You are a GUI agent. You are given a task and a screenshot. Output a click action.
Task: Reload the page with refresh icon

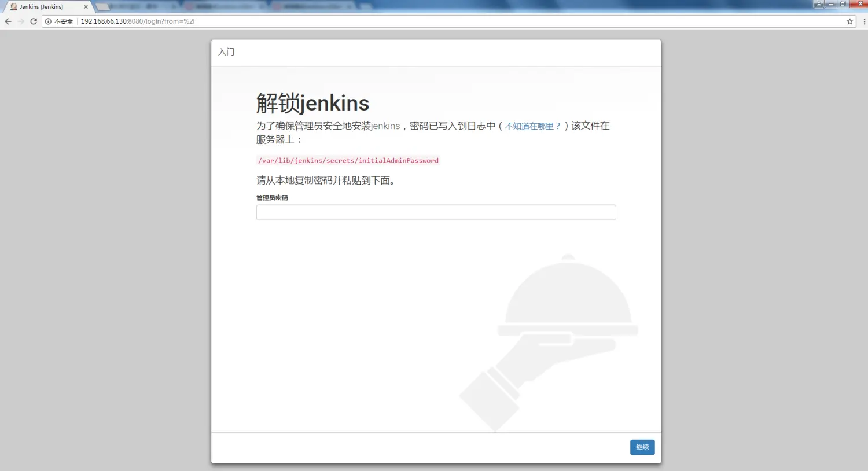(34, 21)
